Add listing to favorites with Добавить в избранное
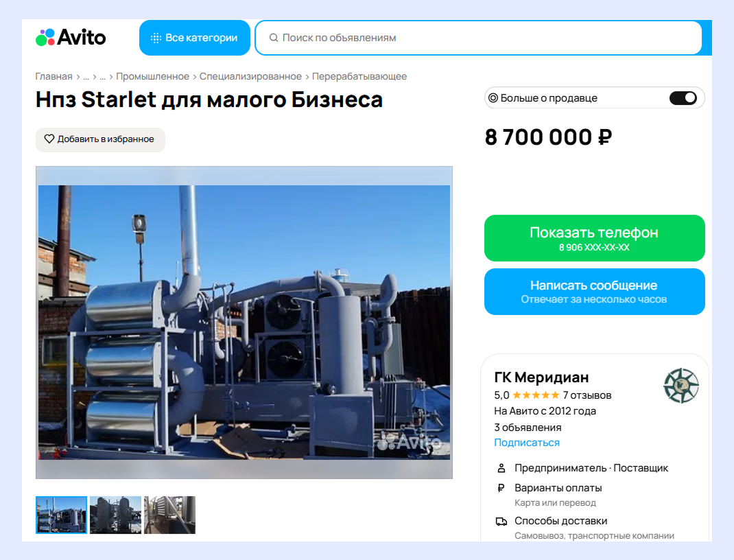This screenshot has width=734, height=560. [100, 139]
